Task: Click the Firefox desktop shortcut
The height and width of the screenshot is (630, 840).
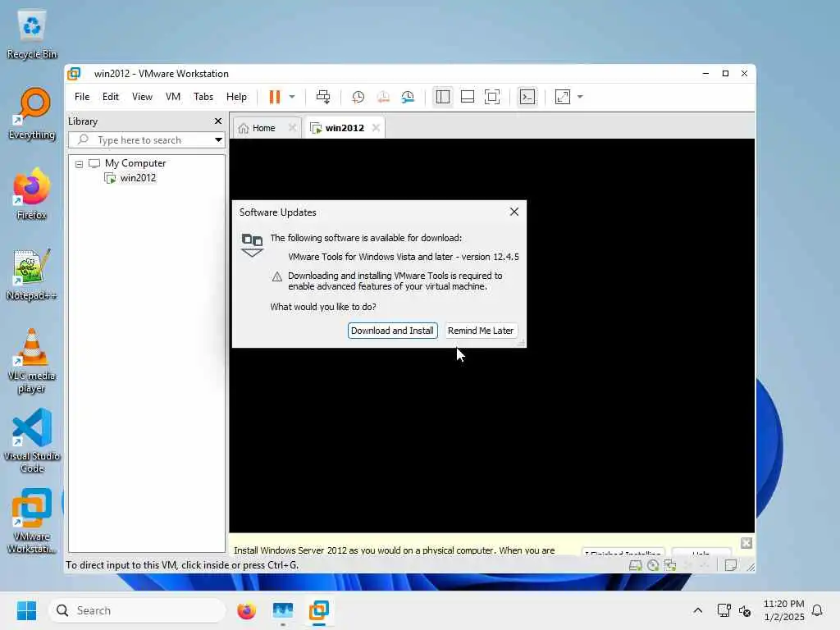Action: coord(32,194)
